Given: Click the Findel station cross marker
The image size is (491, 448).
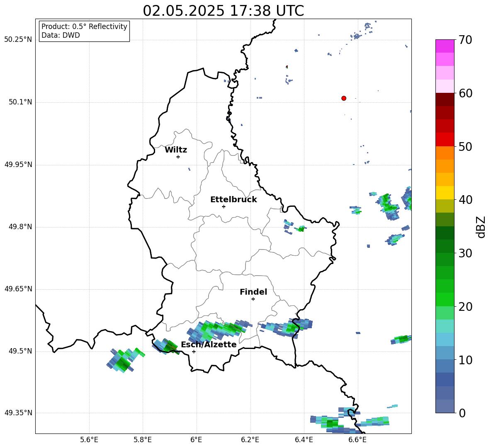Looking at the screenshot, I should (253, 299).
